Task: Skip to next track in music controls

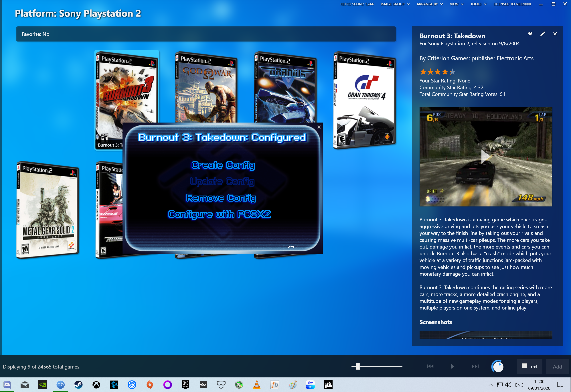Action: 475,367
